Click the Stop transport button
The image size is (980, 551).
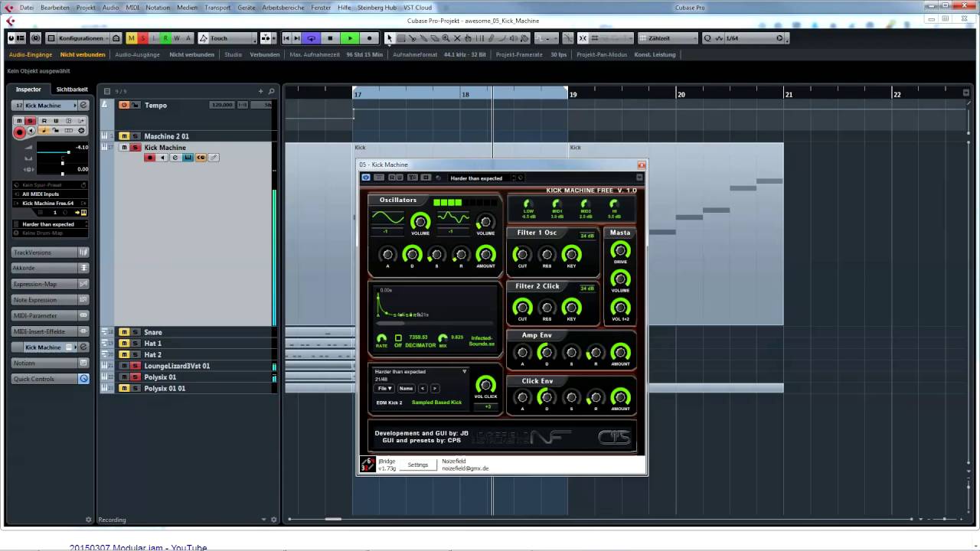point(330,38)
